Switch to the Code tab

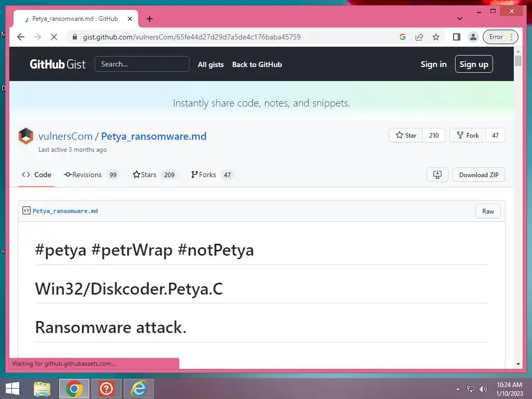coord(37,175)
